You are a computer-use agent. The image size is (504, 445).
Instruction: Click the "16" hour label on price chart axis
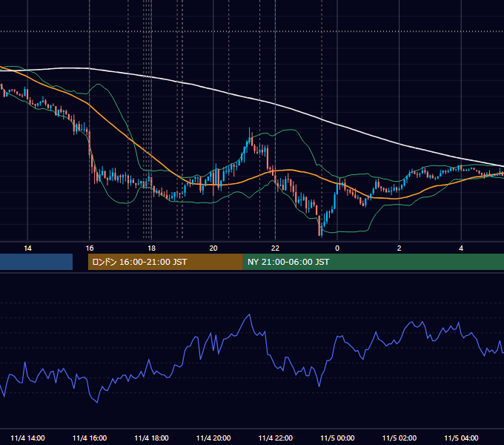pyautogui.click(x=90, y=248)
